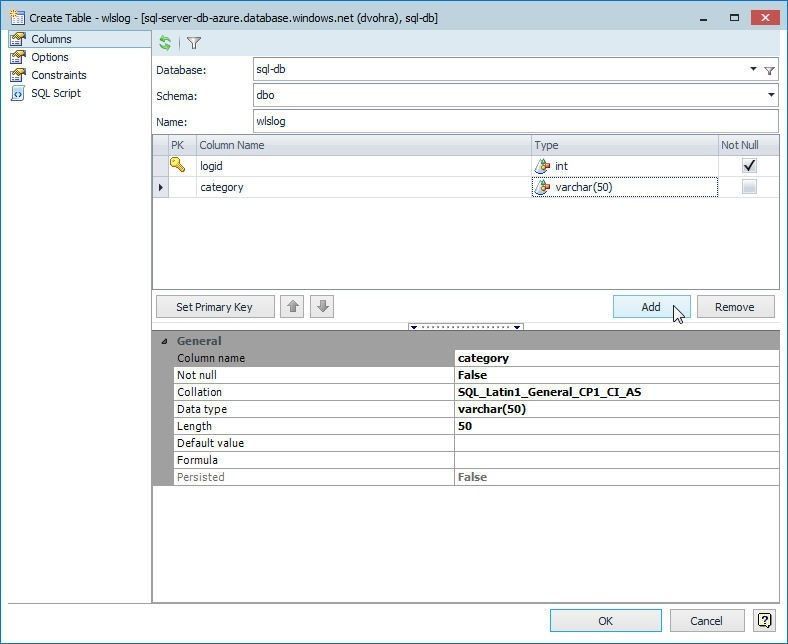Click the Length property value 50
The image size is (788, 644).
tap(617, 426)
